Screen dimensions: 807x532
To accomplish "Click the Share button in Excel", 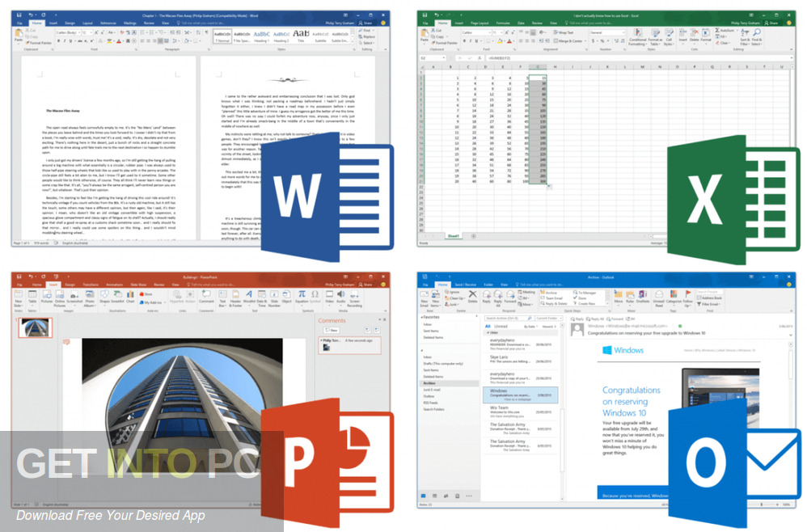I will tap(771, 23).
